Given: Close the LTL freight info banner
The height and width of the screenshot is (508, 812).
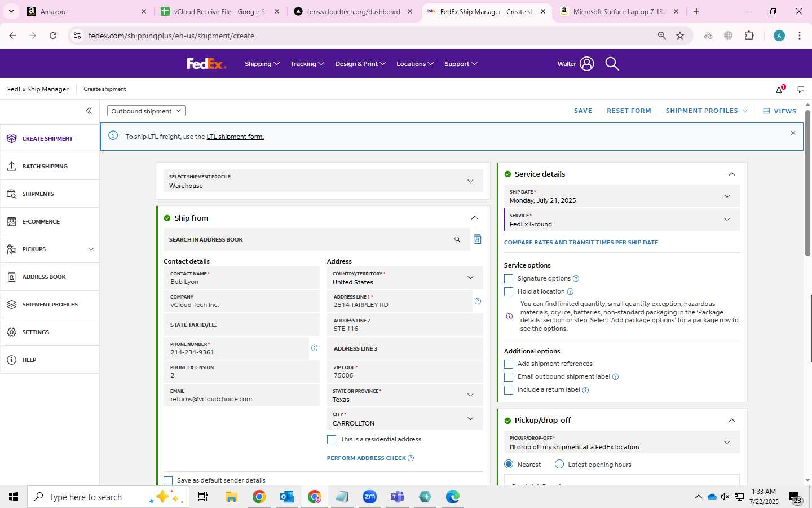Looking at the screenshot, I should pos(793,133).
